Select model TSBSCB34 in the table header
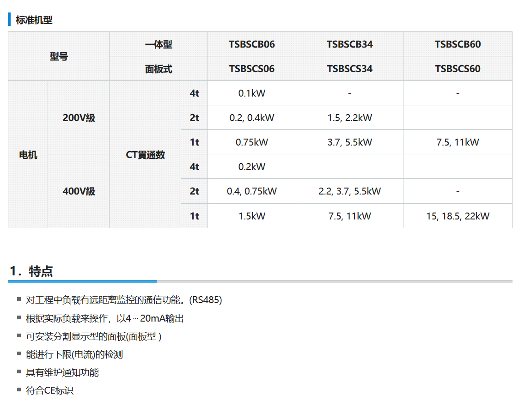 (349, 44)
